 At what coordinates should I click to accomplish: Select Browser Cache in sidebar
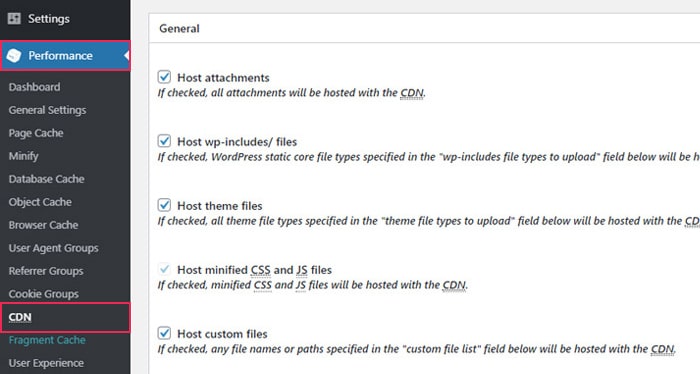pyautogui.click(x=43, y=225)
